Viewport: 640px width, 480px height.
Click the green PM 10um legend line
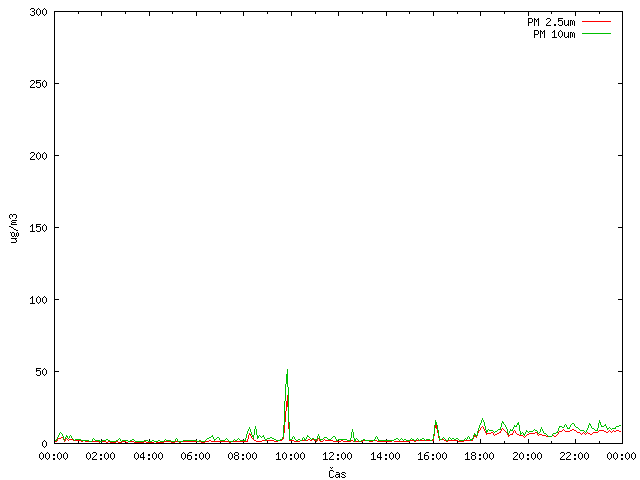coord(596,34)
